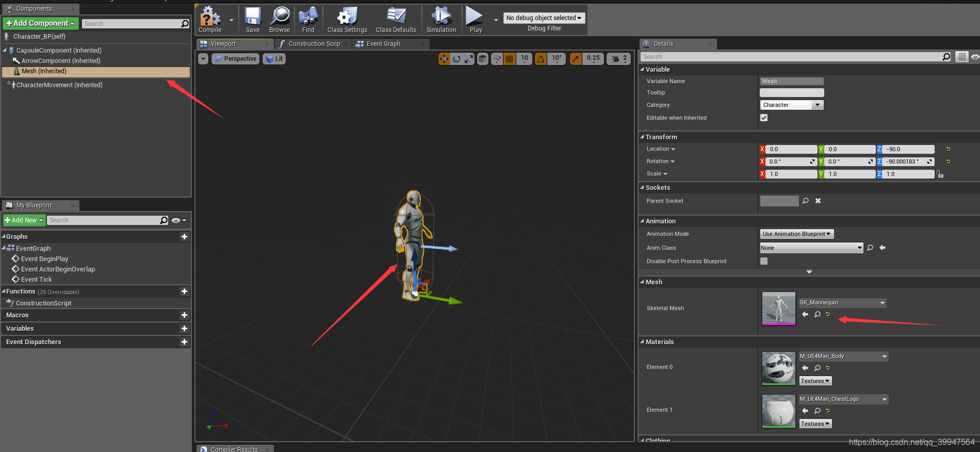
Task: Click M_UE4Man_ChestLogo material thumbnail
Action: tap(779, 411)
